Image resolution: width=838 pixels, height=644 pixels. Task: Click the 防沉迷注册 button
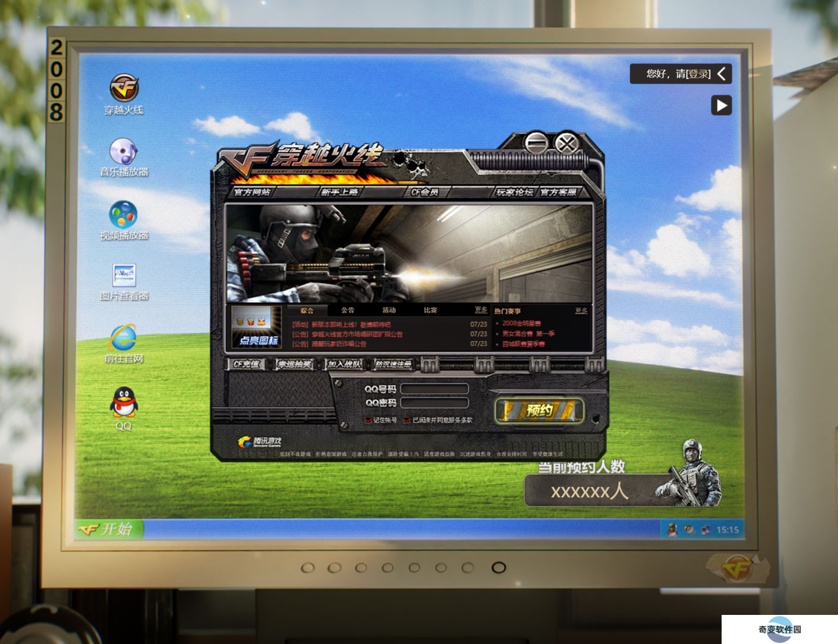pos(393,364)
